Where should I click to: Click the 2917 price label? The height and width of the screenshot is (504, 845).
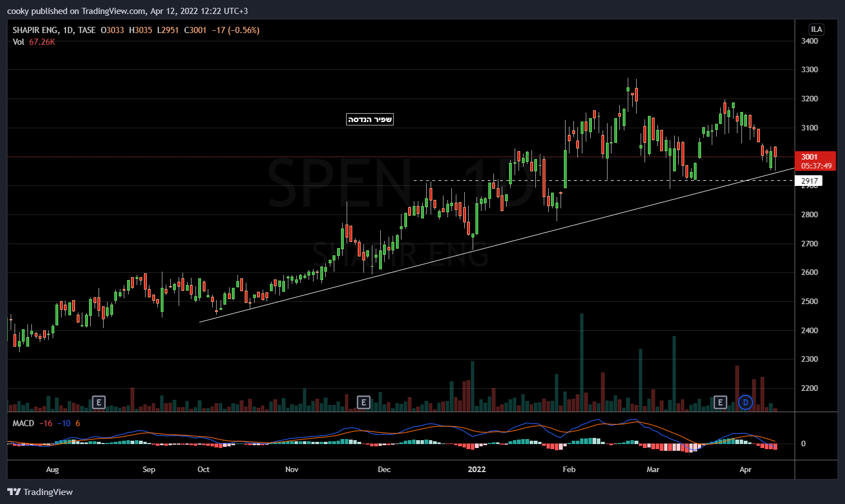pos(809,181)
